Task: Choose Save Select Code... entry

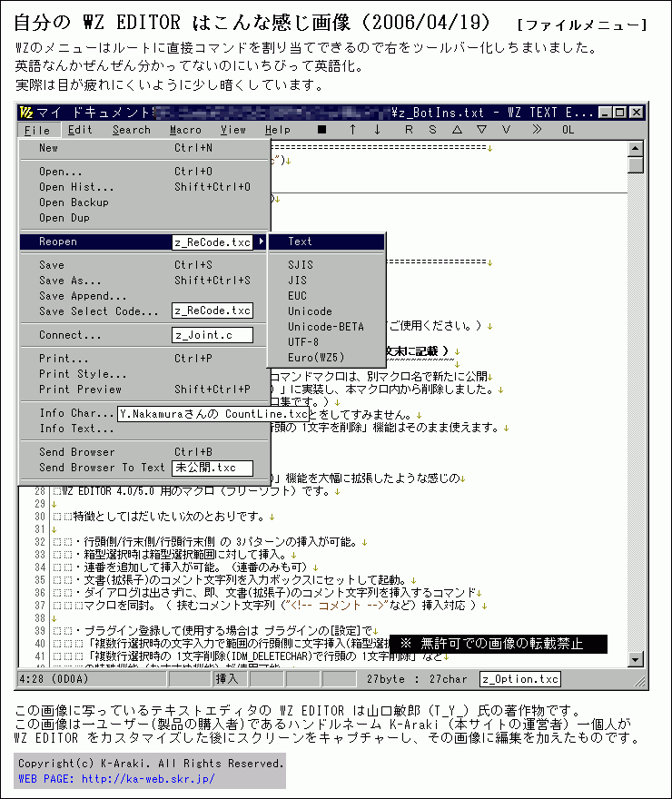Action: pyautogui.click(x=144, y=311)
